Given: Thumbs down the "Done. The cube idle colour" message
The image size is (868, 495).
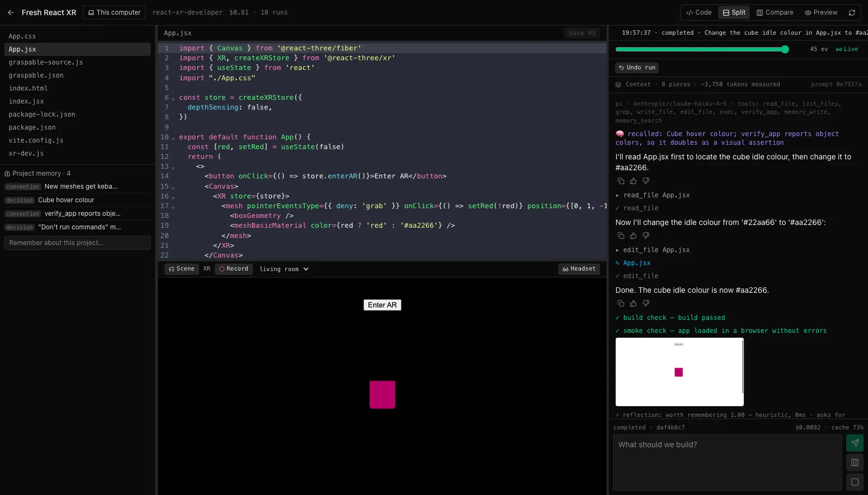Looking at the screenshot, I should click(x=646, y=304).
